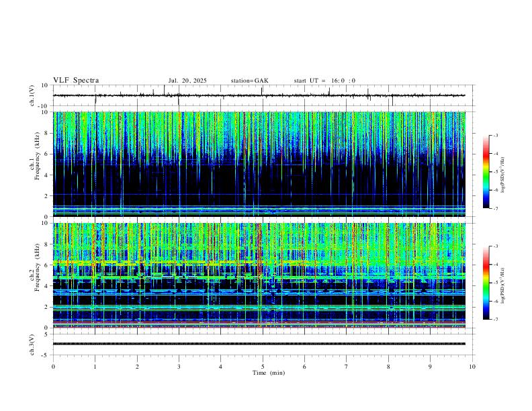
Task: Click the time axis tick label '5'
Action: (263, 367)
